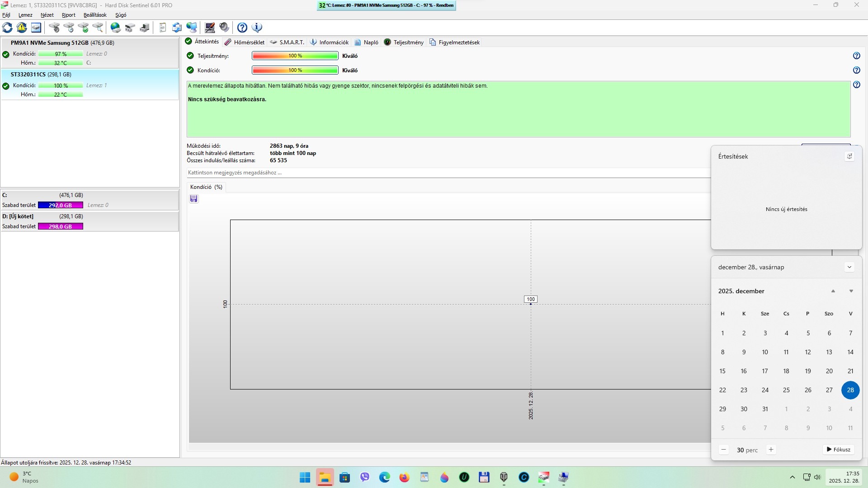This screenshot has height=488, width=868.
Task: Click help icon beside Teljesítmény bar
Action: point(856,56)
